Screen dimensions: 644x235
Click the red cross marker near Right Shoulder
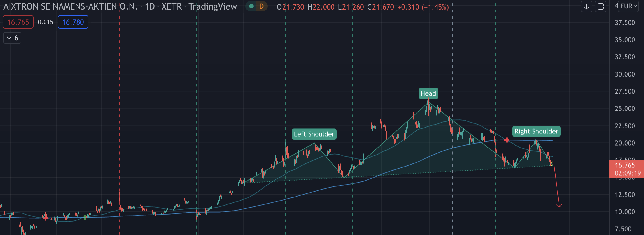pyautogui.click(x=507, y=140)
